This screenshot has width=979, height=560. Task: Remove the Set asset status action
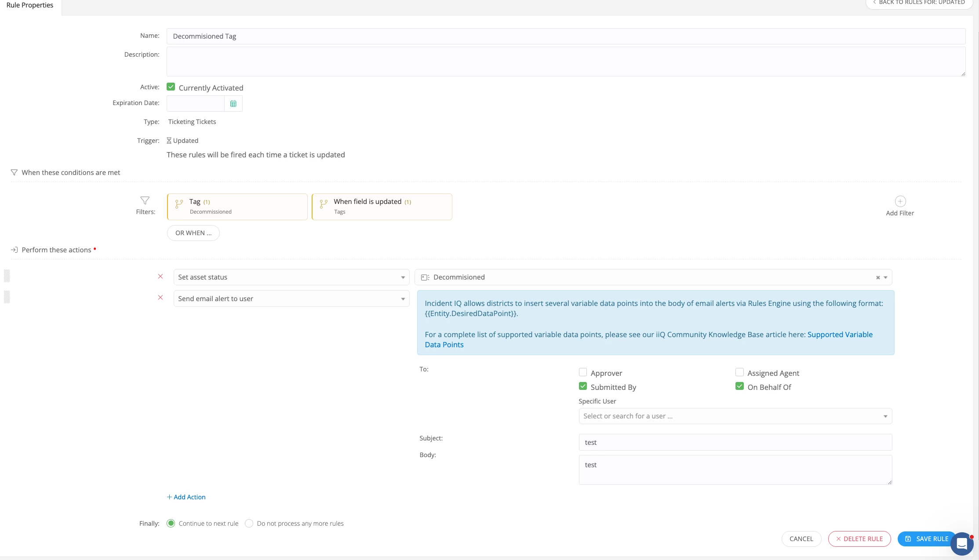pyautogui.click(x=160, y=276)
